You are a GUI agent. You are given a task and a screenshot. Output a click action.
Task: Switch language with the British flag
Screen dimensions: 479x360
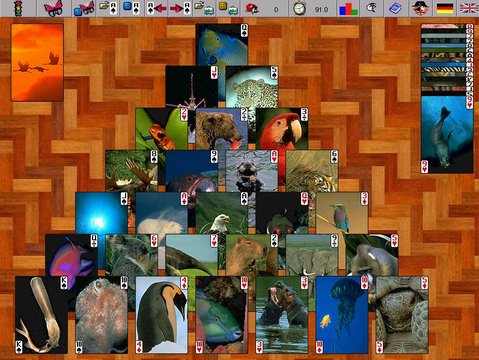coord(469,9)
